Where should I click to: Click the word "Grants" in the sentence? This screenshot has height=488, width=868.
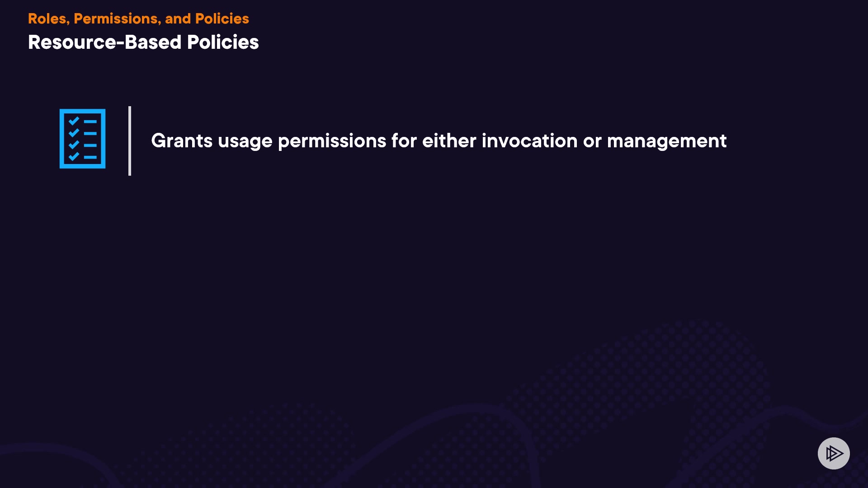[x=182, y=141]
